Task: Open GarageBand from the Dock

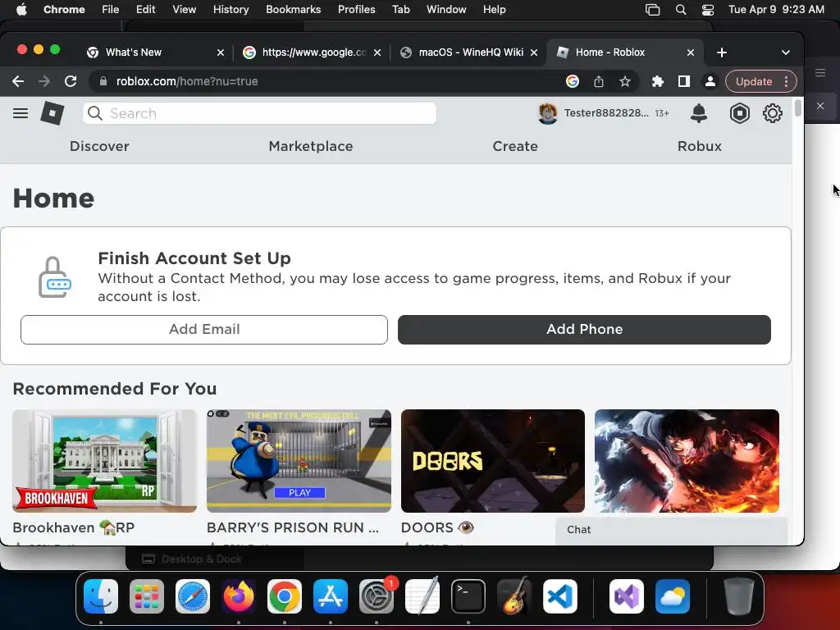Action: pos(514,596)
